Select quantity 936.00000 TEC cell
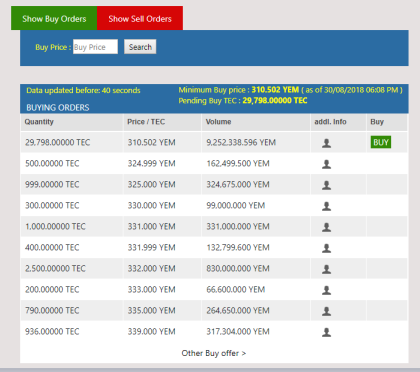The height and width of the screenshot is (372, 420). pyautogui.click(x=72, y=331)
